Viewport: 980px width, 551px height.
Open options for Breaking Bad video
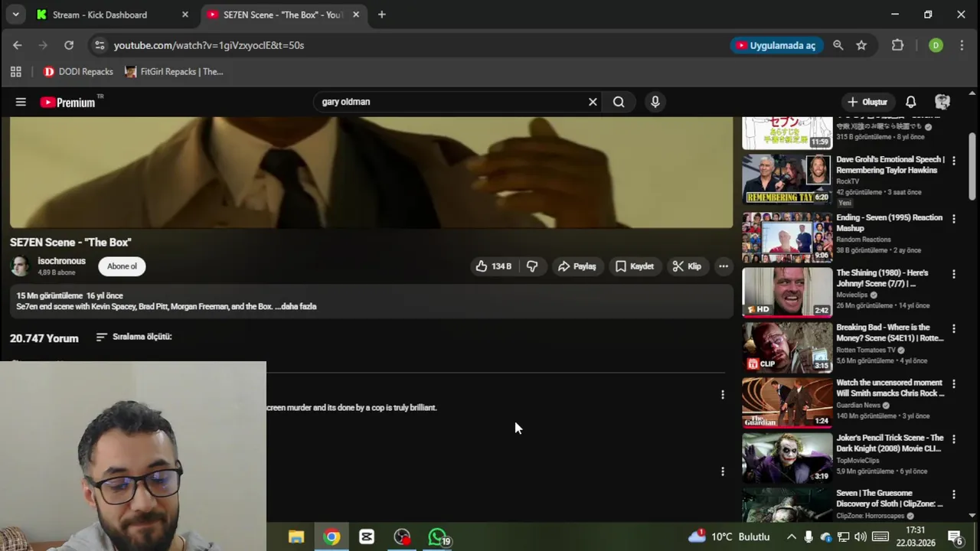pyautogui.click(x=954, y=329)
